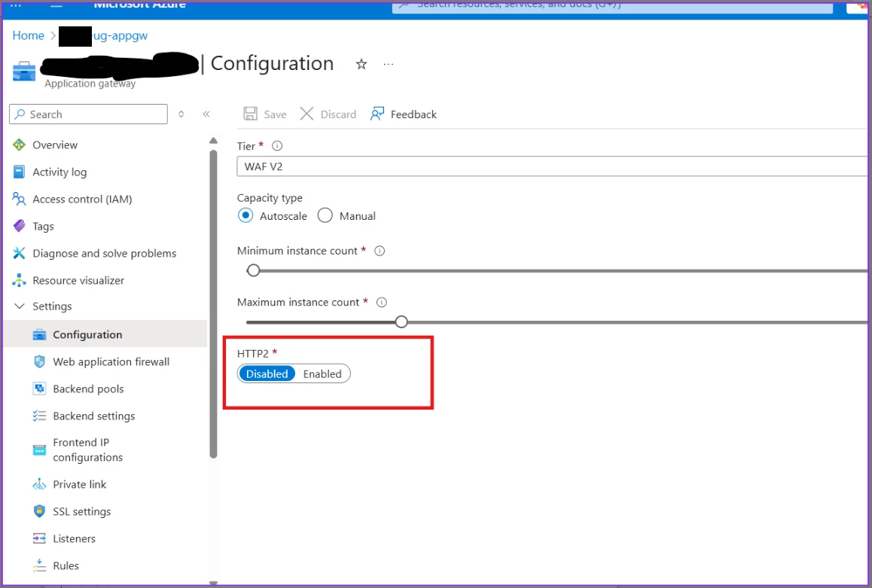Click the Configuration toolbox icon in the sidebar
872x588 pixels.
pyautogui.click(x=39, y=334)
